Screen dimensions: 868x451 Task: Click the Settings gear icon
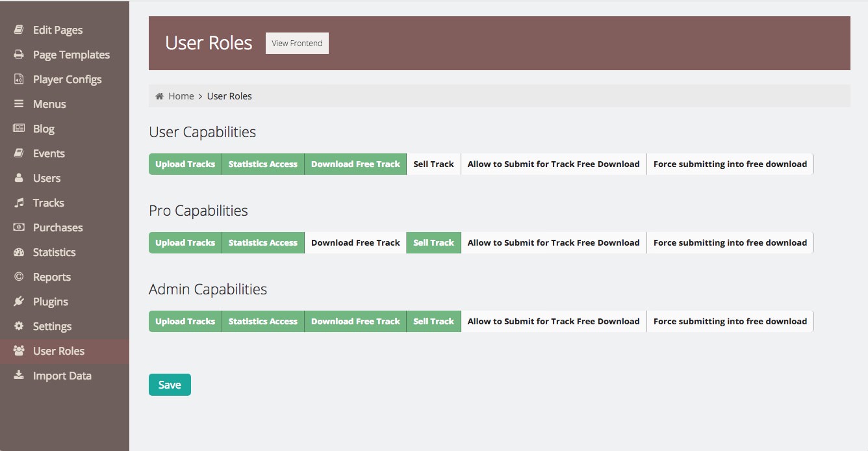click(19, 326)
